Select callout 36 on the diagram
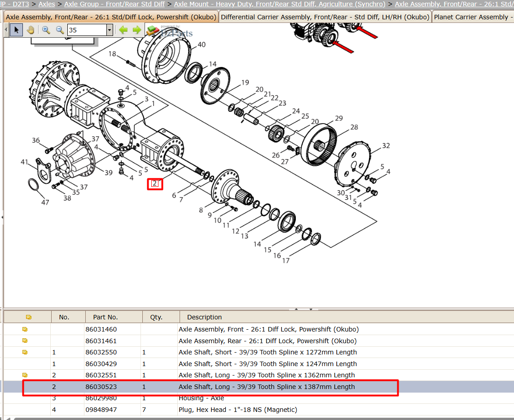This screenshot has width=514, height=420. 36,140
